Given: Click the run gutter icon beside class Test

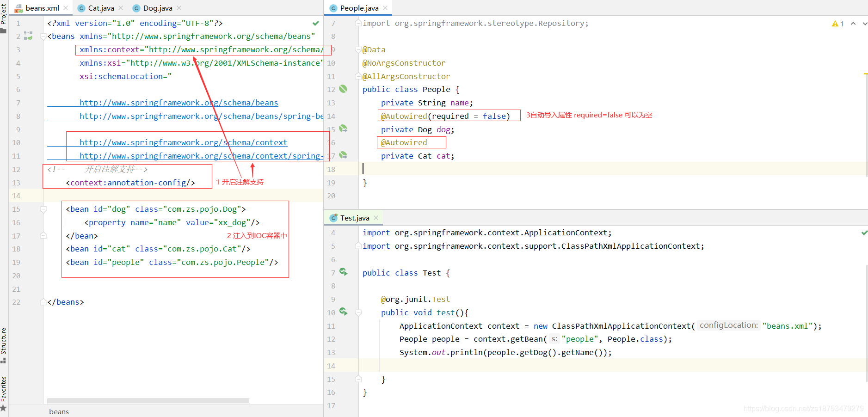Looking at the screenshot, I should (x=343, y=272).
